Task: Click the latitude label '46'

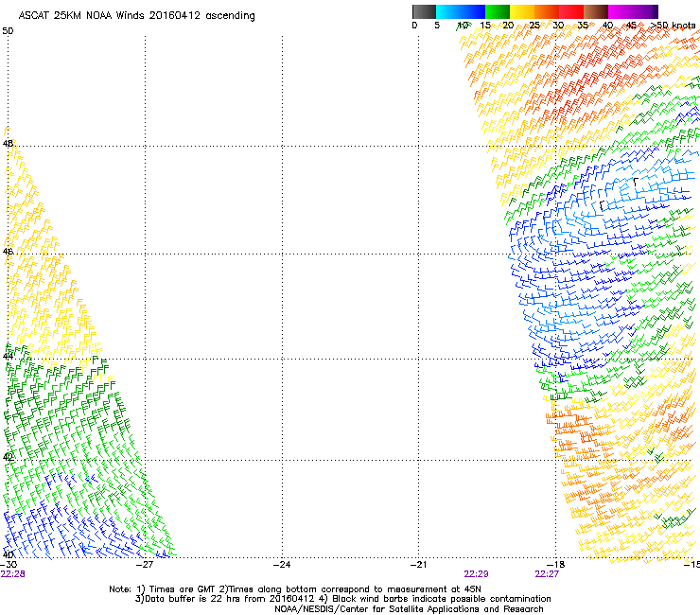Action: [8, 252]
